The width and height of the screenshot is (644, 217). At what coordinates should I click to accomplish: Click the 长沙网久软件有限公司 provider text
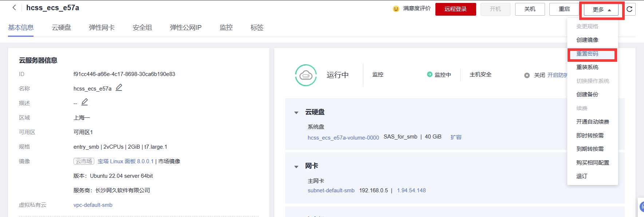(x=123, y=190)
